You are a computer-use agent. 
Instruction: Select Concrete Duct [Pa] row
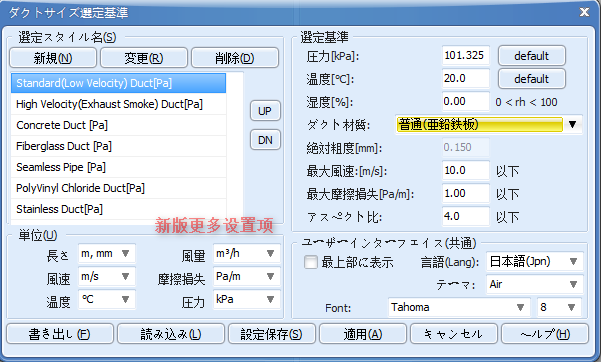coord(118,125)
